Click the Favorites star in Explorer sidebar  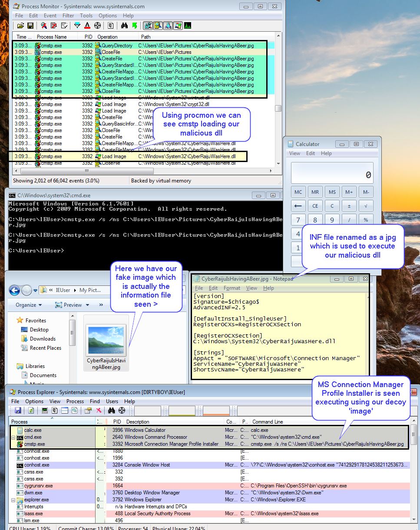[x=20, y=320]
